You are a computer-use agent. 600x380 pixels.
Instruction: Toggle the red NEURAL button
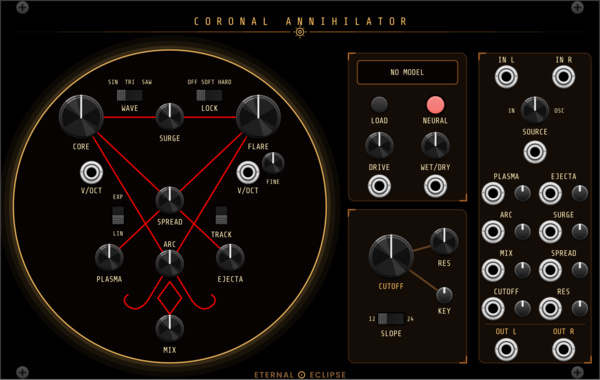coord(435,105)
